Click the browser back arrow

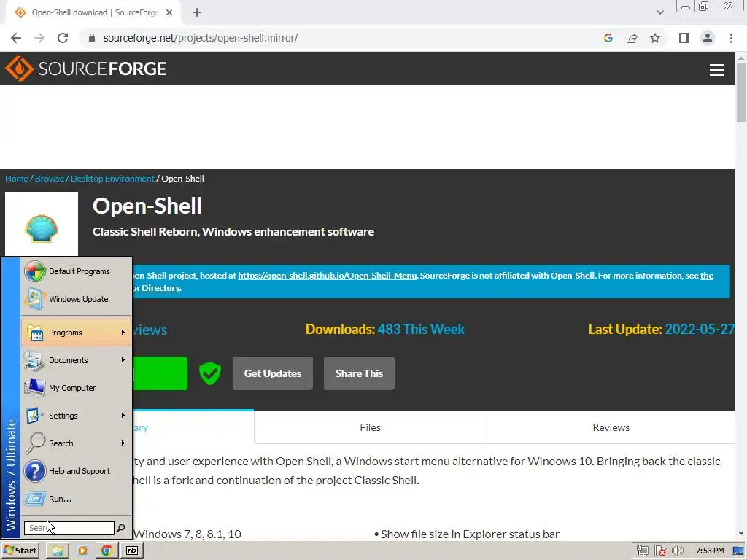coord(16,38)
